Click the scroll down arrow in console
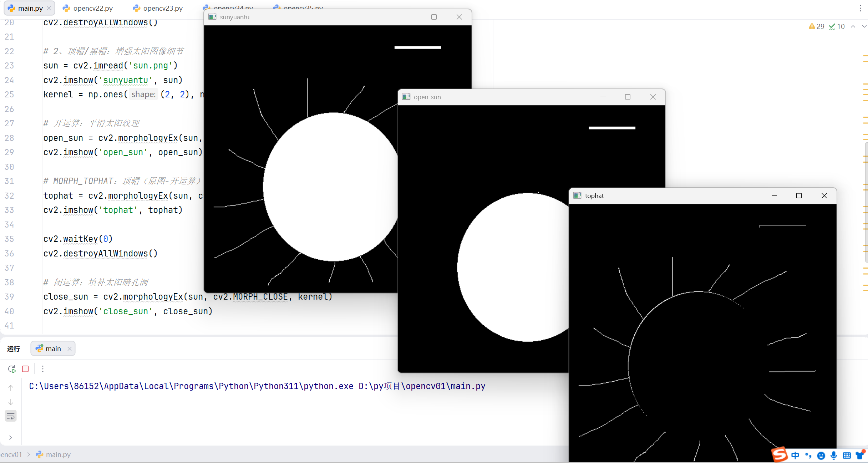This screenshot has height=463, width=868. pyautogui.click(x=11, y=402)
